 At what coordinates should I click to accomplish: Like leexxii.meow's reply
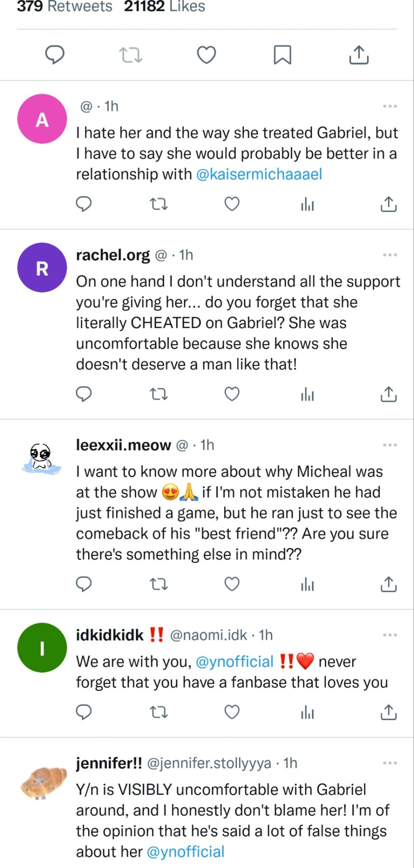tap(232, 584)
